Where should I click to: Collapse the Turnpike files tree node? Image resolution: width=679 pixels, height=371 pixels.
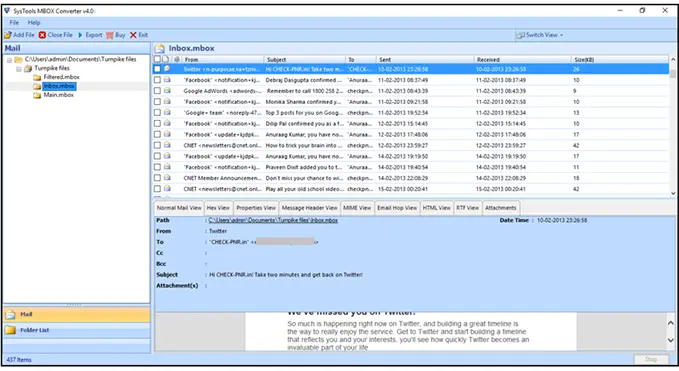tap(19, 69)
